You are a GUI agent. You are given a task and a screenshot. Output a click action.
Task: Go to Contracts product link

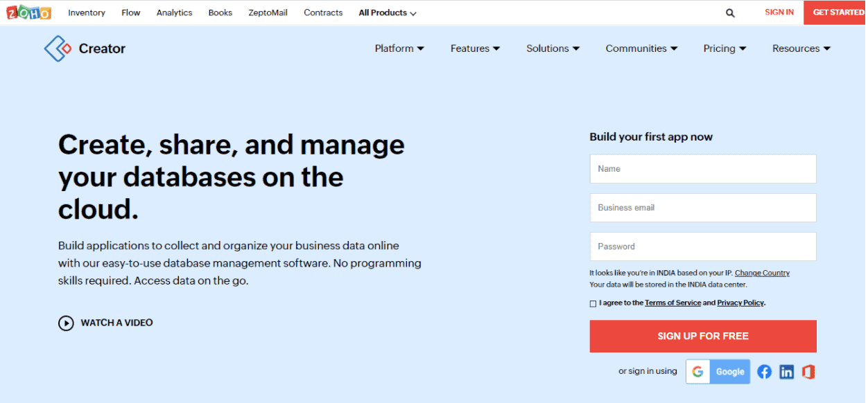point(323,12)
